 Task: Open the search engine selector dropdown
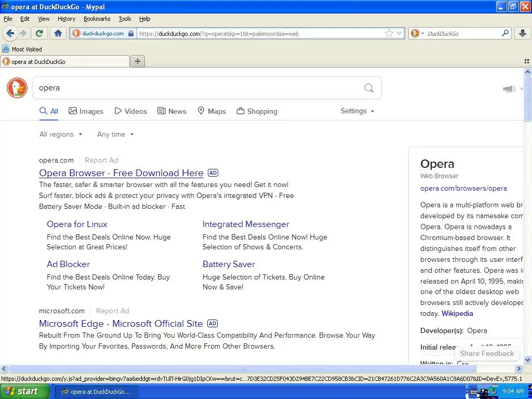click(x=417, y=33)
